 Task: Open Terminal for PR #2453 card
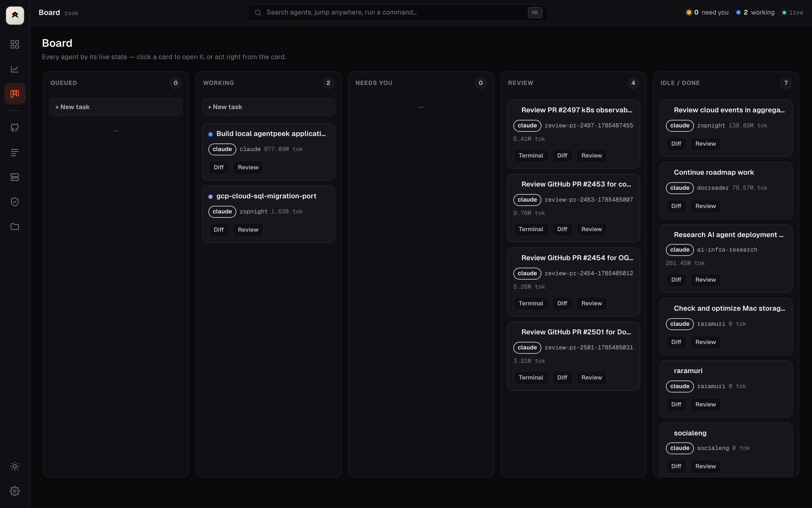(x=531, y=229)
